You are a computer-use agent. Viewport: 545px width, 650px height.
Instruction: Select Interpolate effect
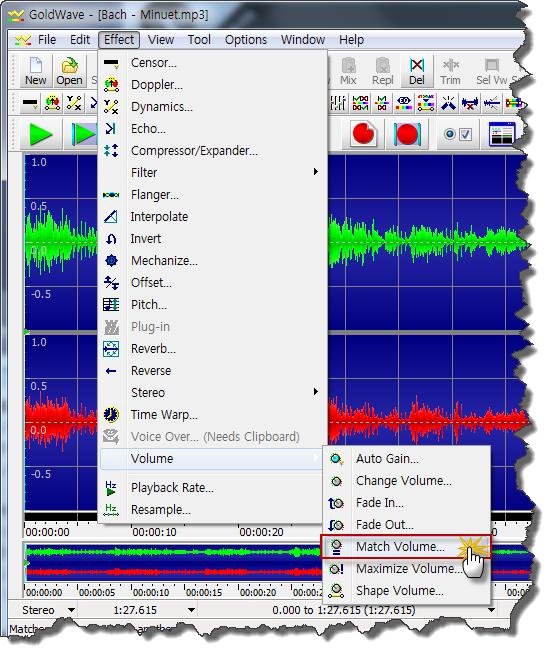(212, 217)
